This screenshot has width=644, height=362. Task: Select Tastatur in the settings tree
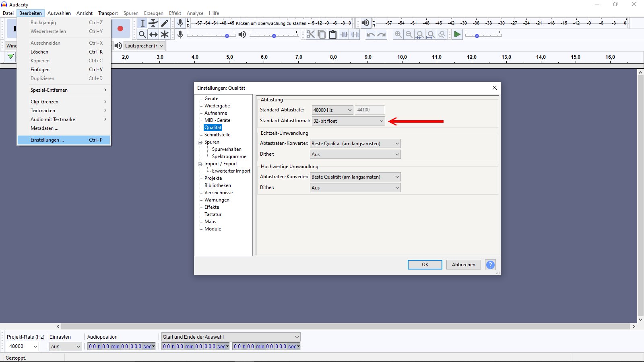point(213,214)
